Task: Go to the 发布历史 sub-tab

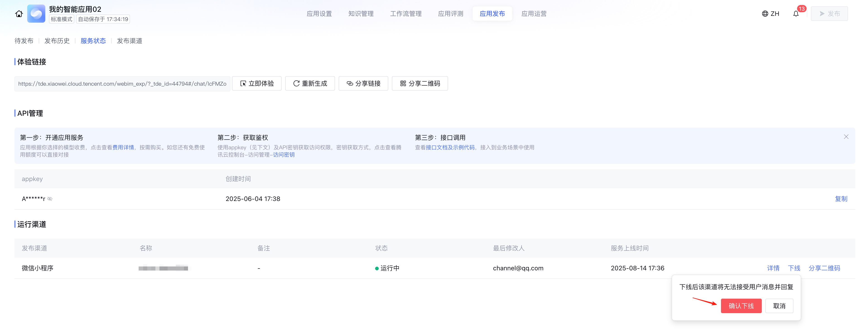Action: point(57,41)
